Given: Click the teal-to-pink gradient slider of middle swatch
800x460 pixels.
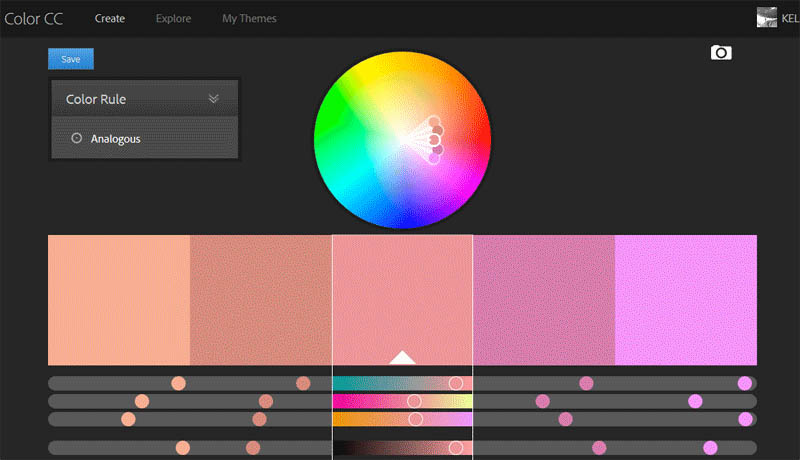Looking at the screenshot, I should pos(402,383).
